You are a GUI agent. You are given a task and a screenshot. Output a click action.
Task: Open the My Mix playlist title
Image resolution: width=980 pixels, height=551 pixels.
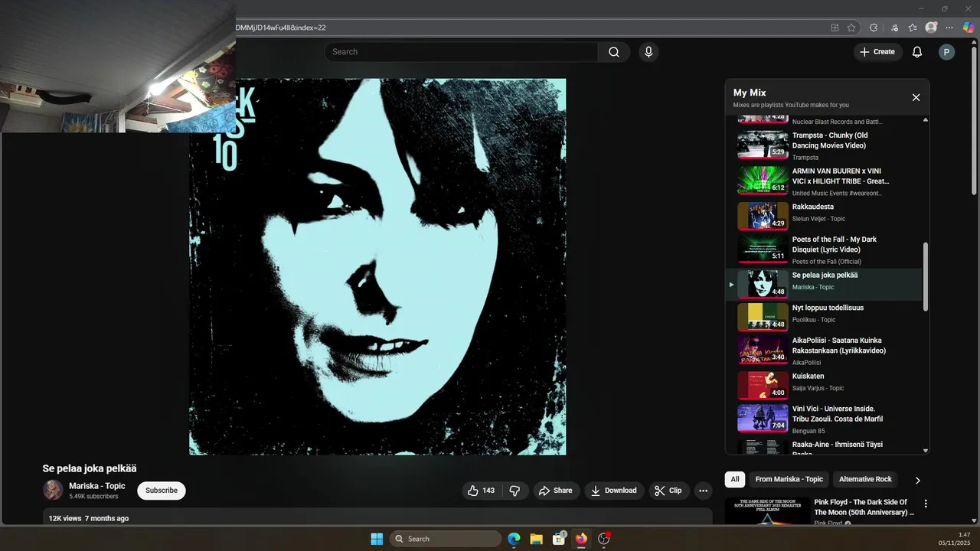pos(750,93)
